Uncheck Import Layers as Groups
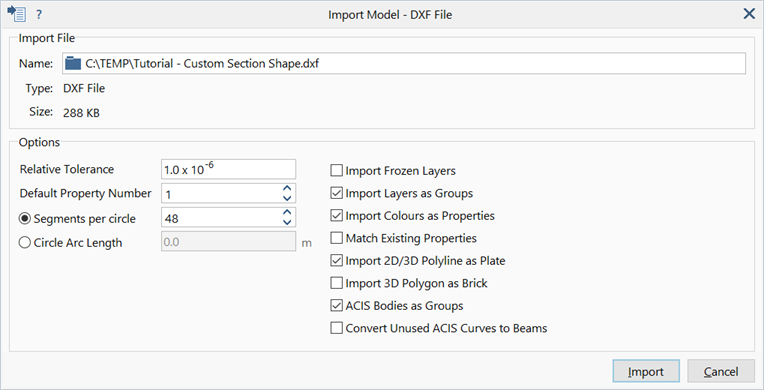 click(x=337, y=193)
